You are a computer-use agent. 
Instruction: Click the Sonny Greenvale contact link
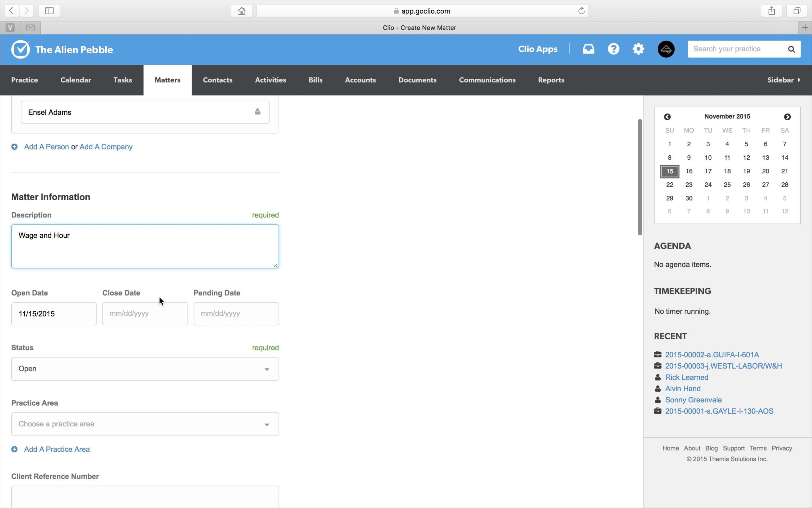click(x=694, y=400)
